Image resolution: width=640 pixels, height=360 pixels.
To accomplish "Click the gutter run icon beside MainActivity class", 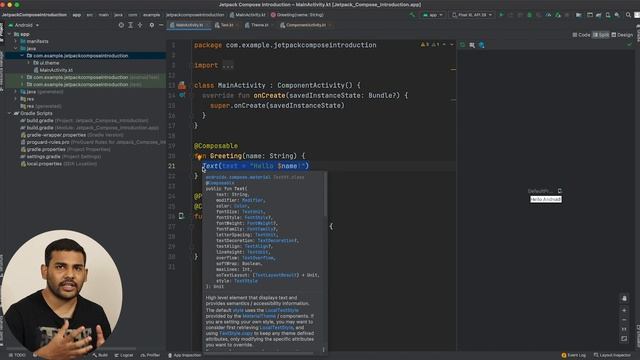I will 182,85.
